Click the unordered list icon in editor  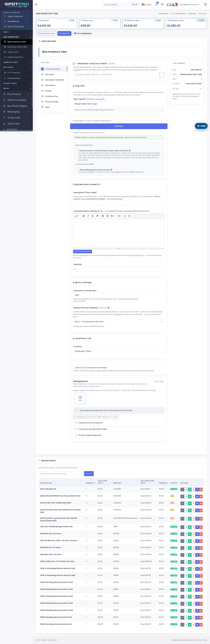click(x=103, y=216)
